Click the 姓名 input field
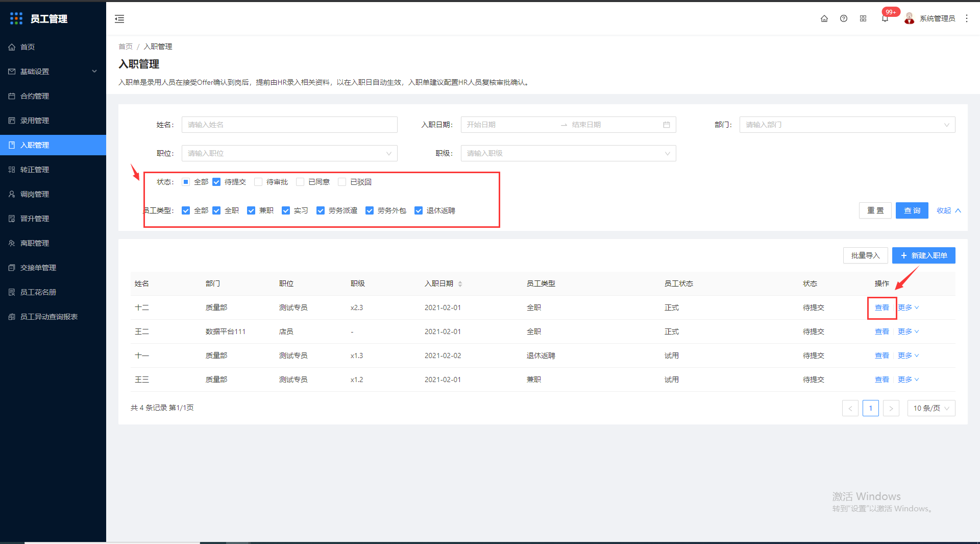Image resolution: width=980 pixels, height=544 pixels. (289, 125)
